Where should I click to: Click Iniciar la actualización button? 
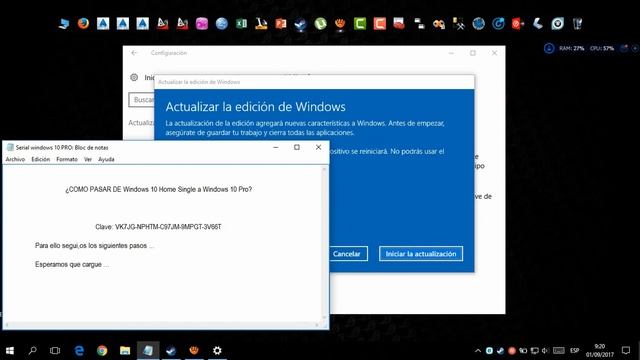[421, 253]
